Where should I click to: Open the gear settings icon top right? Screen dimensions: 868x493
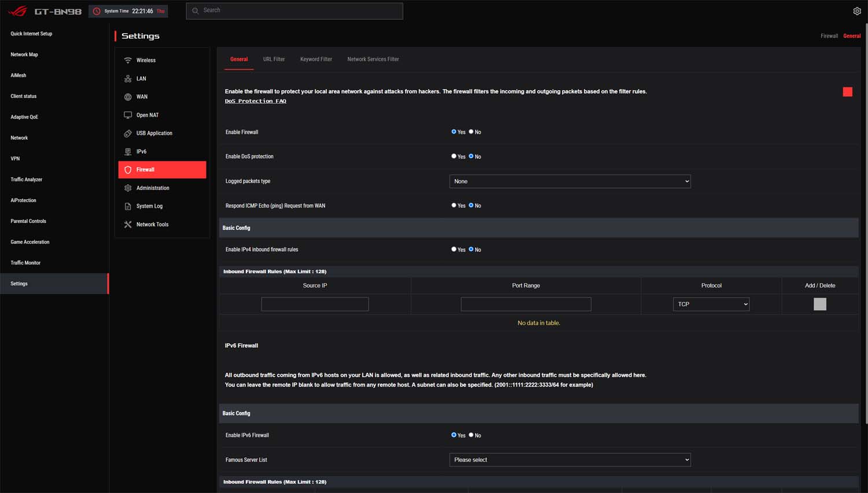pyautogui.click(x=857, y=11)
